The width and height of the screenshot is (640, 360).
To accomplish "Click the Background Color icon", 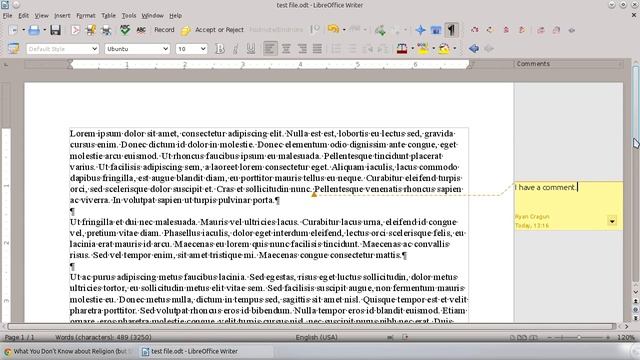I will [444, 49].
